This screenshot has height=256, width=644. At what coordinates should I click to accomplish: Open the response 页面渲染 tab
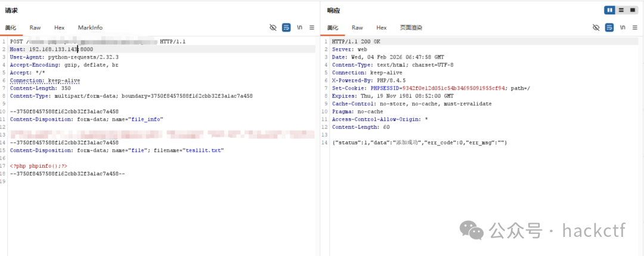[411, 27]
